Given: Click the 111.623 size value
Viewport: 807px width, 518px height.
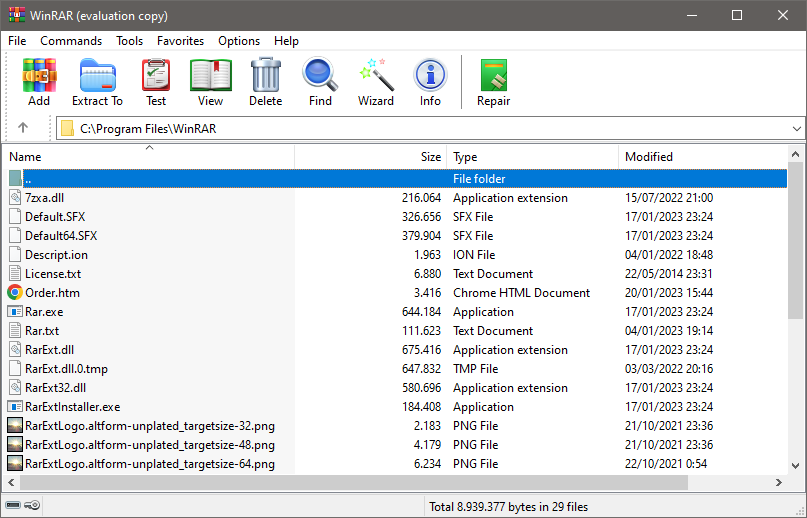Looking at the screenshot, I should tap(422, 331).
